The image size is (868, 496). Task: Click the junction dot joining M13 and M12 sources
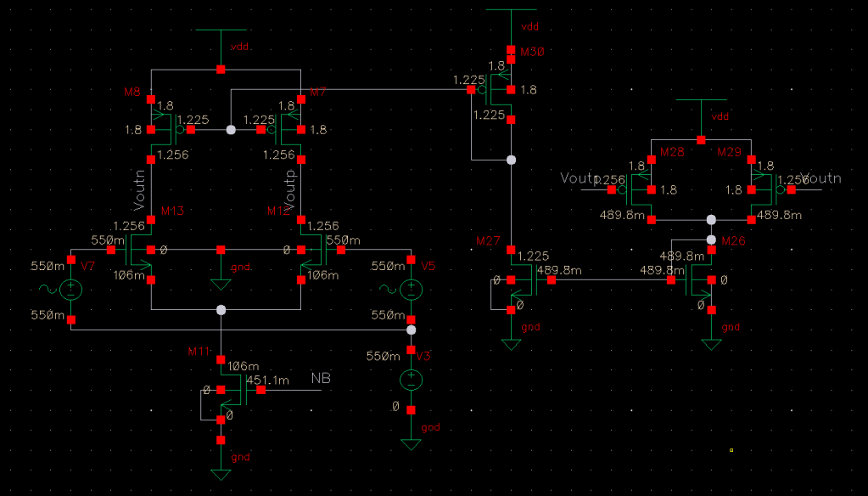[x=221, y=310]
